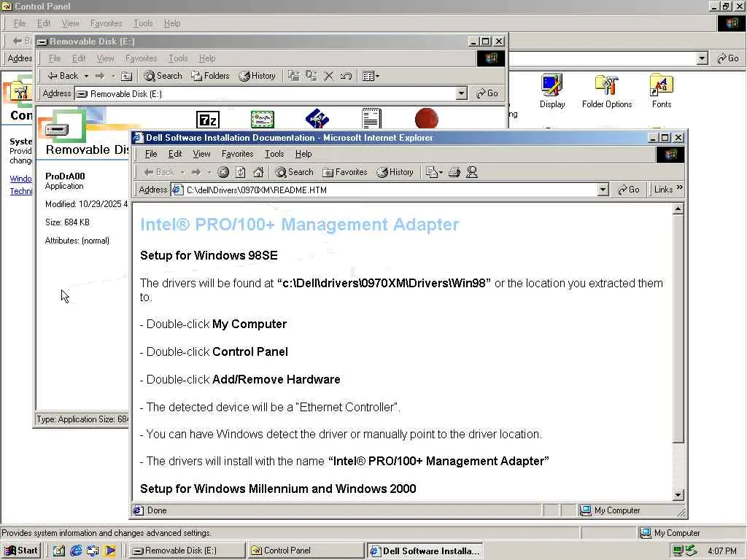Image resolution: width=747 pixels, height=560 pixels.
Task: Click the system tray clock
Action: [721, 551]
